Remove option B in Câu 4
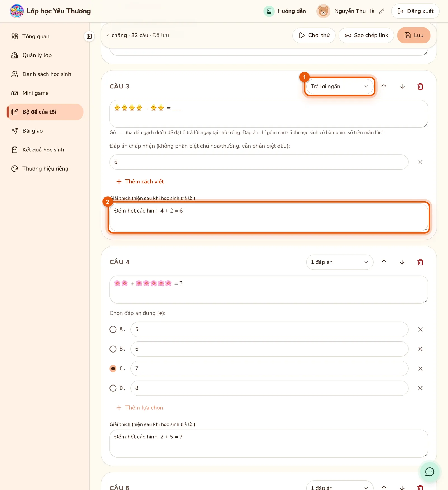Screen dimensions: 448x490 (x=420, y=349)
